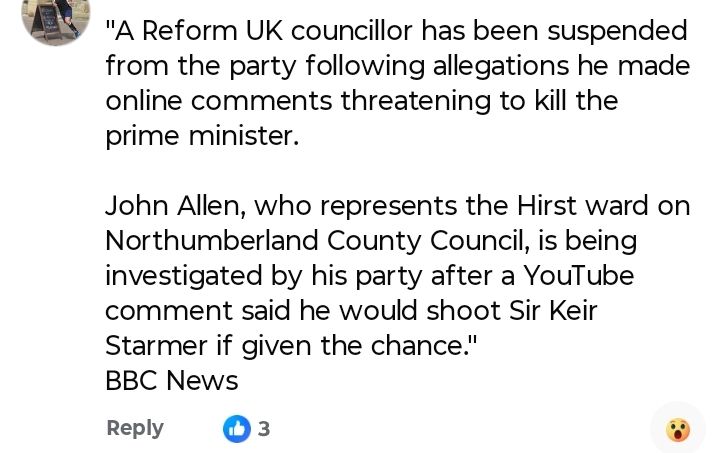Click 'Hirst ward' in the comment
This screenshot has height=453, width=720.
583,206
